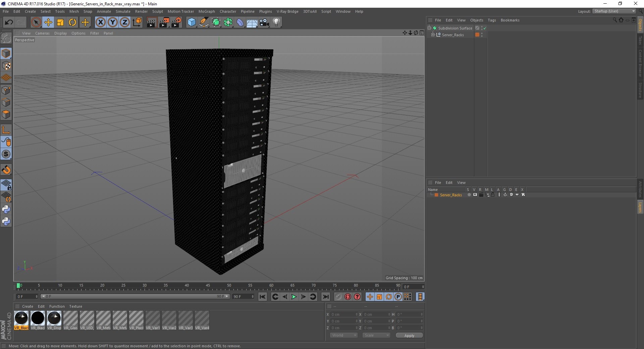Open the Simulate menu

click(123, 11)
